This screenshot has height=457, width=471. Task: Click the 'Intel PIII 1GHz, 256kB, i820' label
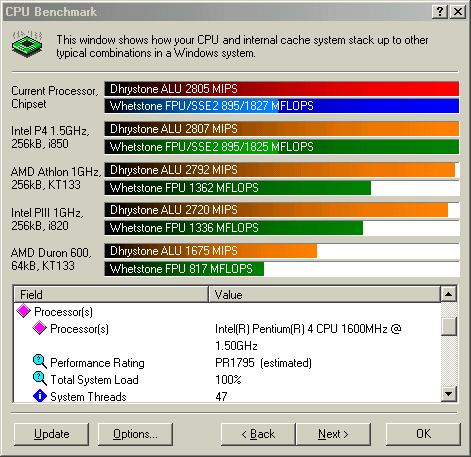[x=47, y=219]
